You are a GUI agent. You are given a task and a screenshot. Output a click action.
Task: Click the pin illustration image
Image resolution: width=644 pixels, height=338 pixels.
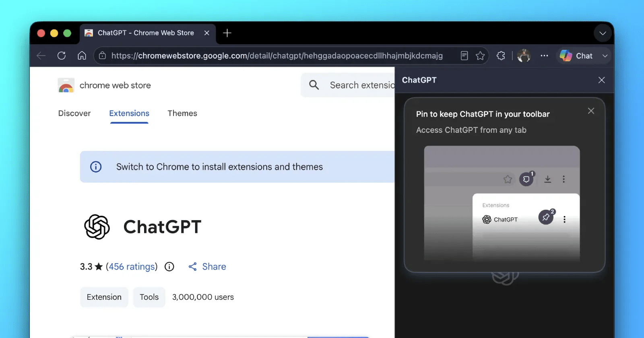[502, 203]
